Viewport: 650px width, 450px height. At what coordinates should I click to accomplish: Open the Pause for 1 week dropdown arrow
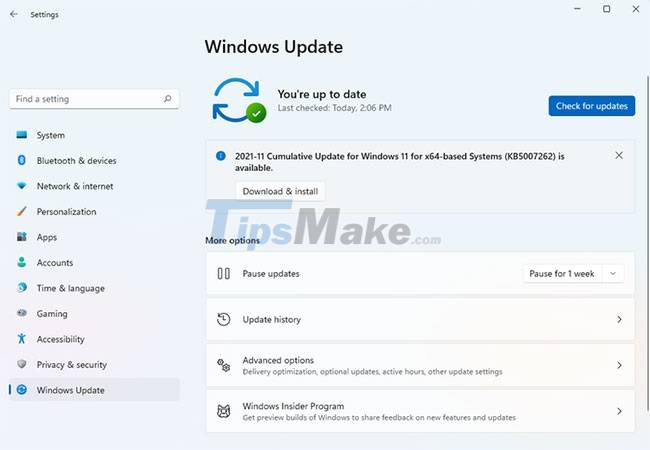tap(613, 273)
